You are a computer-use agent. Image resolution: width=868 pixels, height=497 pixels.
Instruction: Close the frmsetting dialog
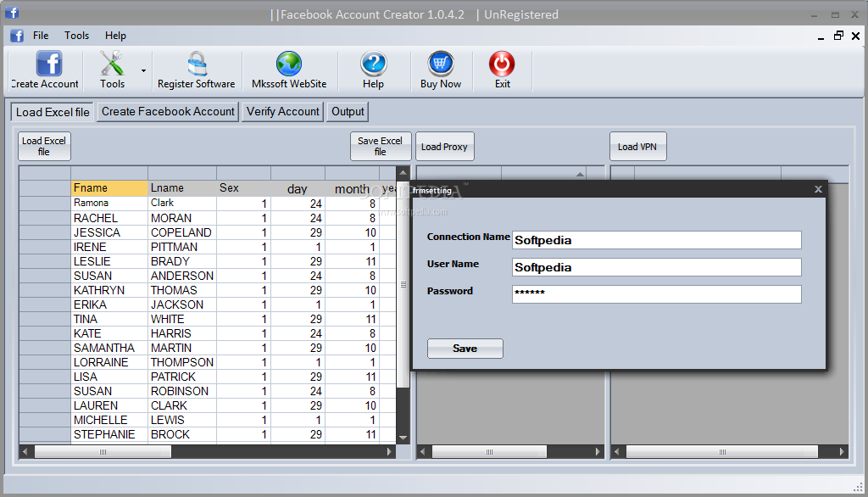coord(818,189)
